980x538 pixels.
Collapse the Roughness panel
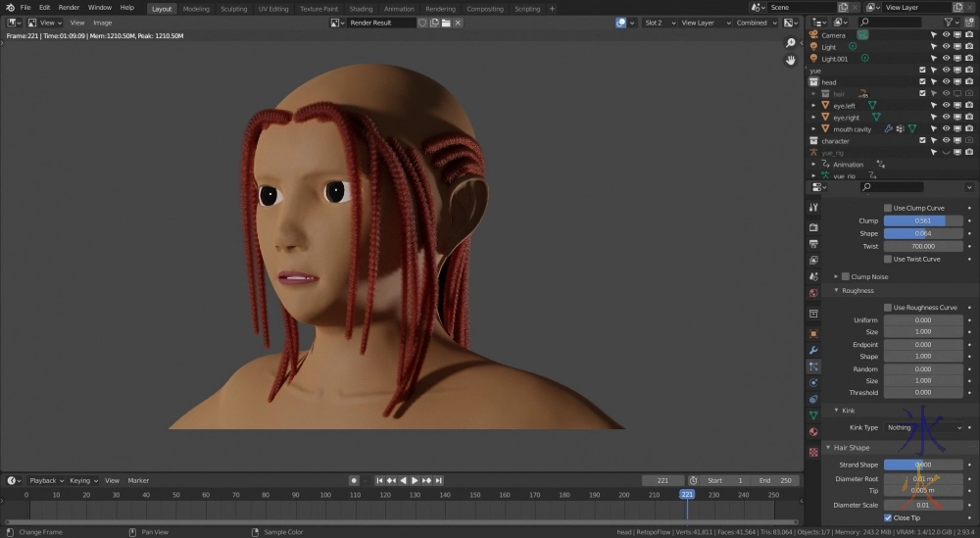pos(857,290)
